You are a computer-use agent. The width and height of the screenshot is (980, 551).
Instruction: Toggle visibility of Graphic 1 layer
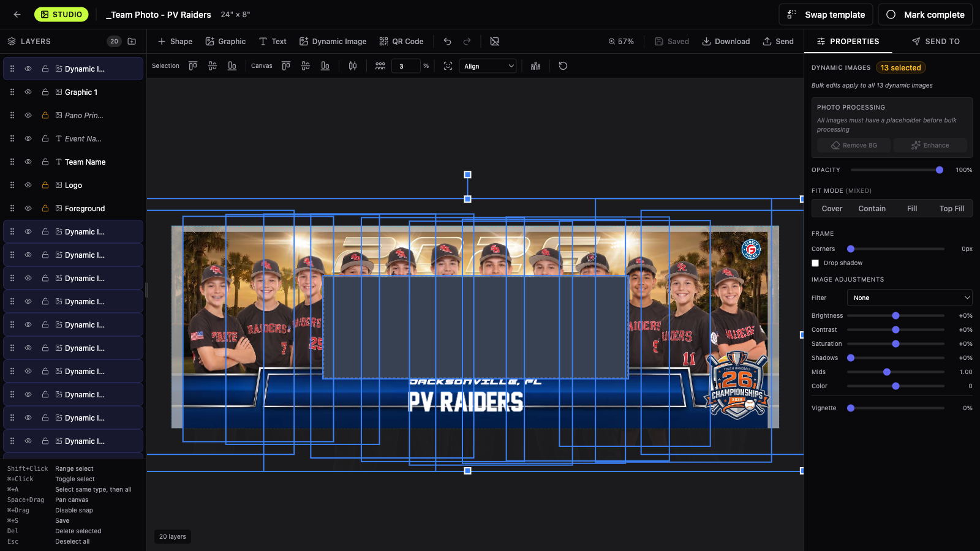28,92
